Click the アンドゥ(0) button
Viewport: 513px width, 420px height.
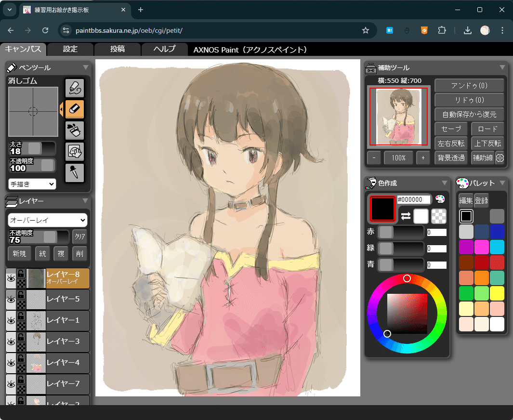pos(469,86)
